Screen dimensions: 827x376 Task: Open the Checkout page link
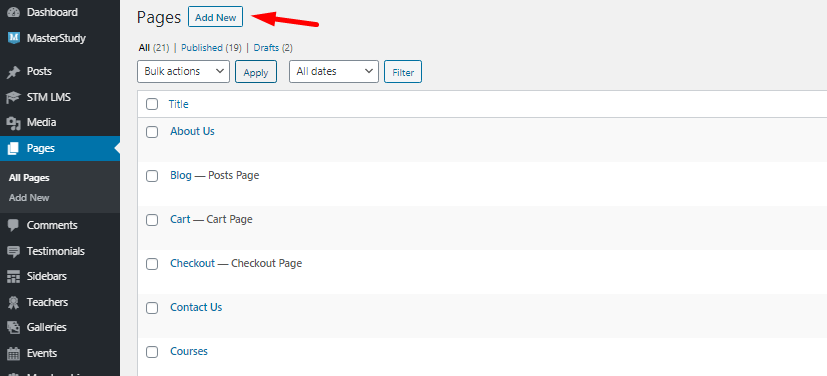pos(192,263)
